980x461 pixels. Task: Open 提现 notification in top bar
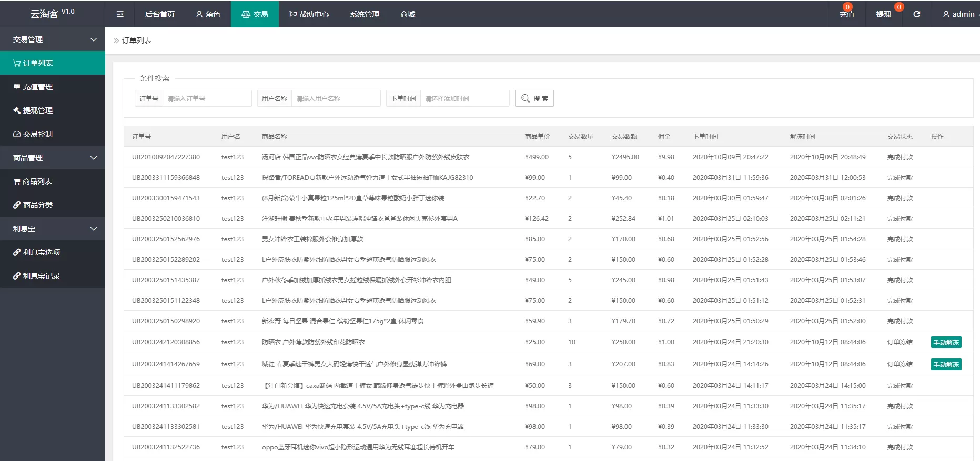(x=883, y=14)
